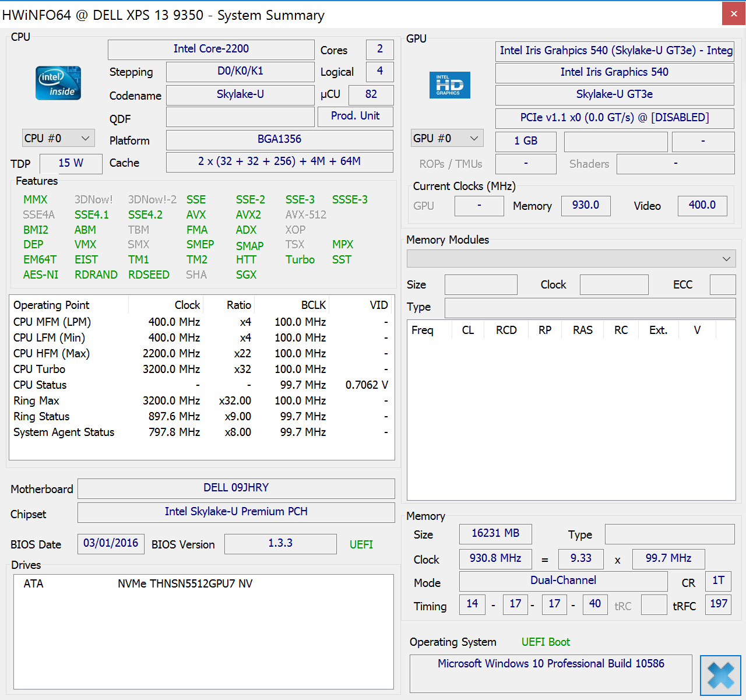Click the Video clock 400.0 value
The height and width of the screenshot is (700, 746).
pyautogui.click(x=702, y=205)
